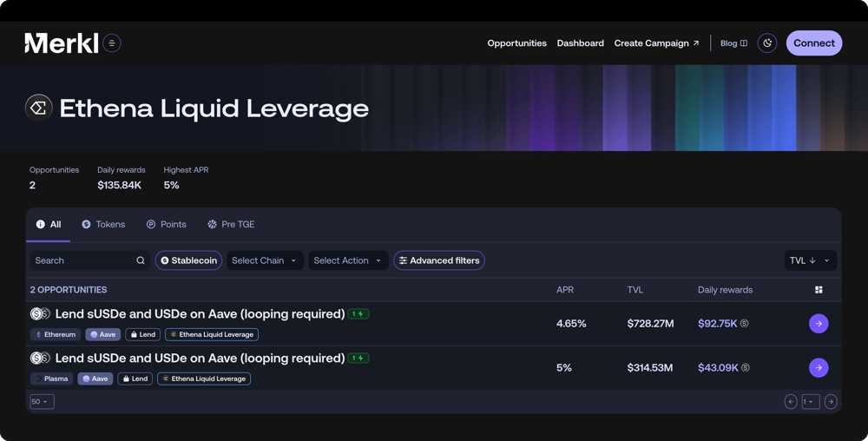Click the Ethereum chain tag

pyautogui.click(x=56, y=335)
